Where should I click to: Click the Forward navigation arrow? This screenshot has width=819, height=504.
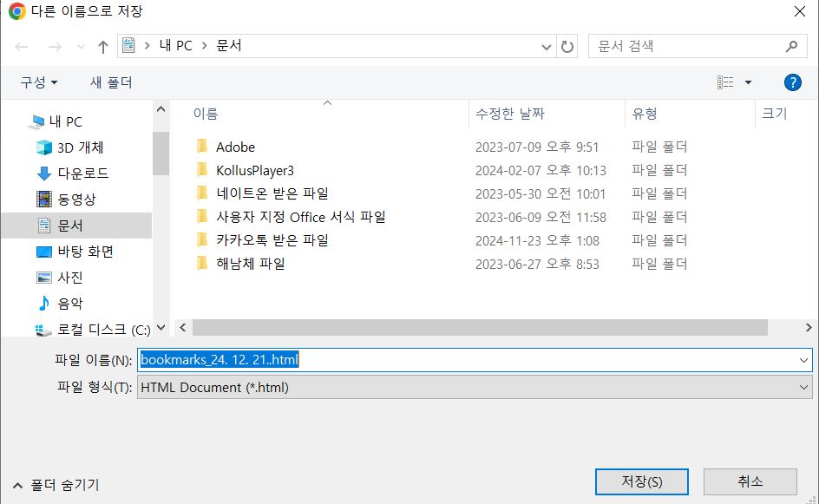point(55,47)
